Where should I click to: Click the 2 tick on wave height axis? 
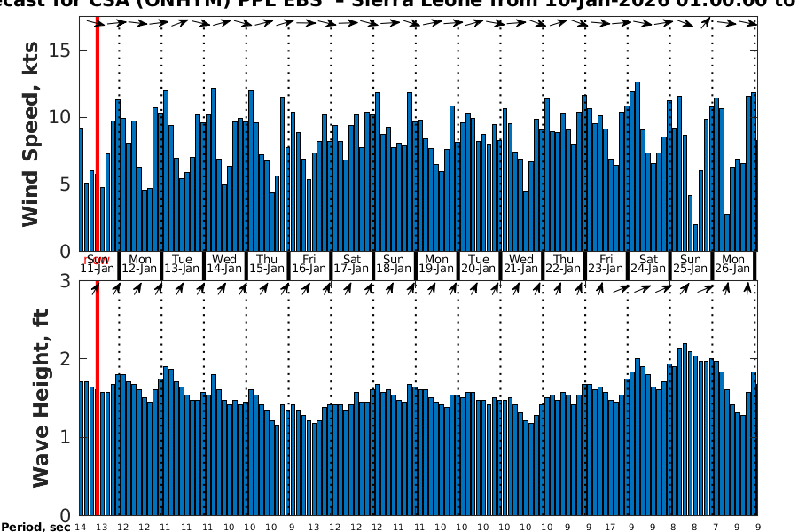[x=67, y=359]
